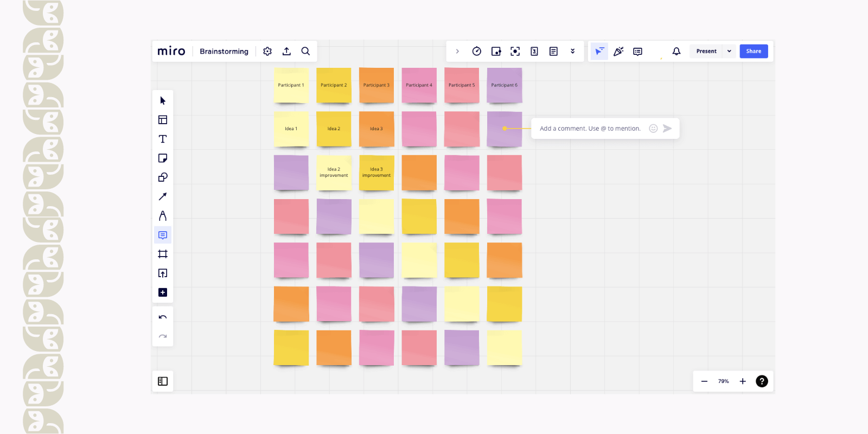Select the Shapes tool
This screenshot has width=868, height=434.
tap(163, 177)
